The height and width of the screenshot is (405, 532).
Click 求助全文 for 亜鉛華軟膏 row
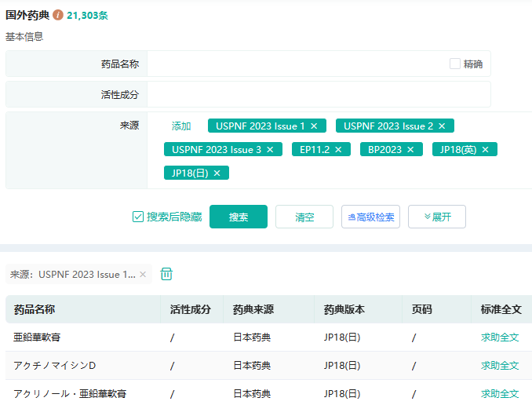pos(500,337)
